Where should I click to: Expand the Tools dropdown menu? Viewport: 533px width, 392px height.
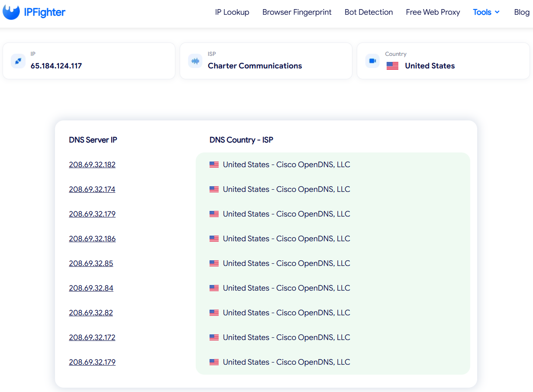pos(486,12)
